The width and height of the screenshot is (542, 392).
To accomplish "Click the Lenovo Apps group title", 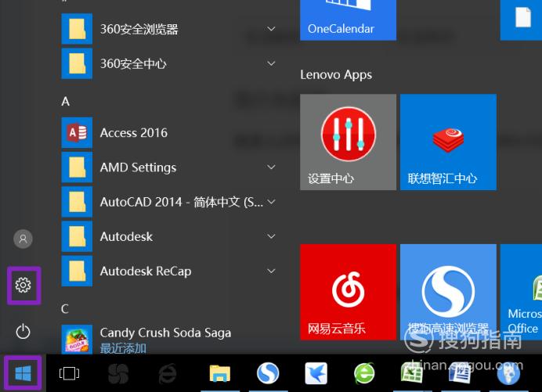I will [336, 75].
